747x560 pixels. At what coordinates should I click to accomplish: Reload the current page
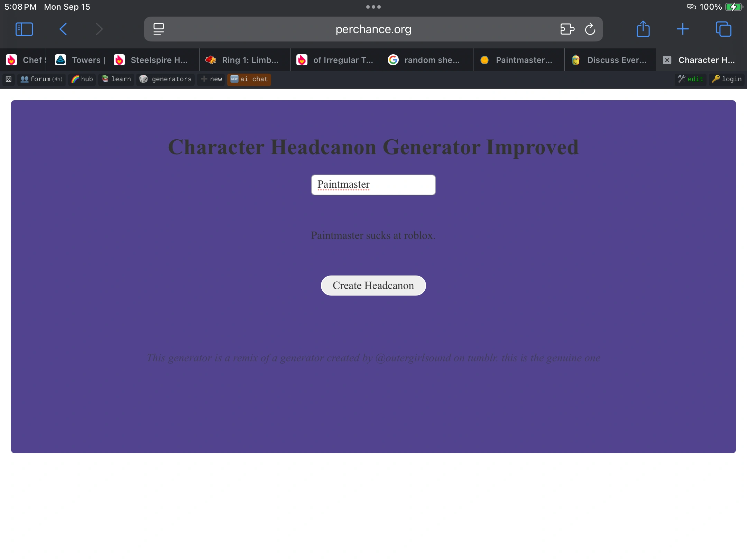coord(590,29)
